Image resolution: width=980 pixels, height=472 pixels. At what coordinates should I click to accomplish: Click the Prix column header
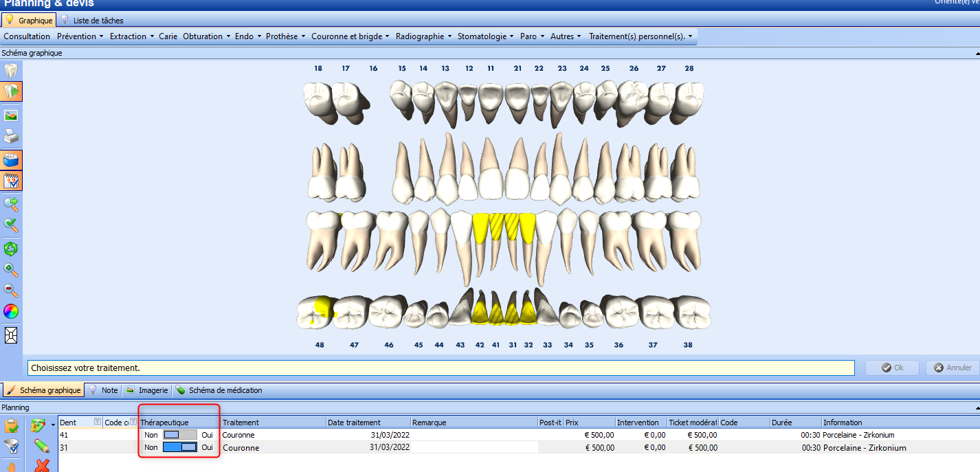590,423
